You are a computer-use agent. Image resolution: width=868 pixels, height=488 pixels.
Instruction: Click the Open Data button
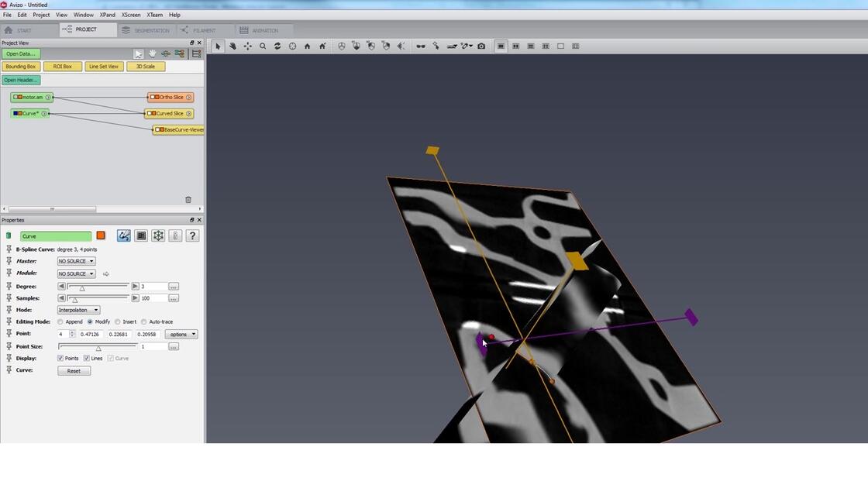(x=21, y=54)
